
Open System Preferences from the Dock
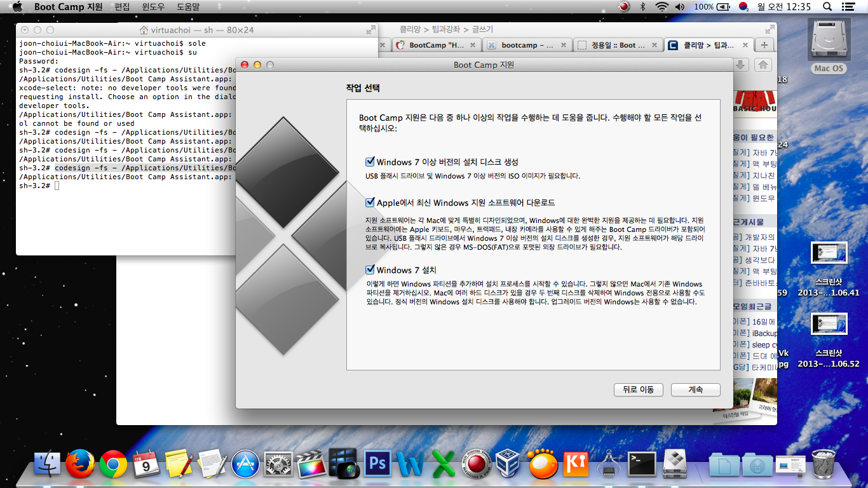coord(278,464)
